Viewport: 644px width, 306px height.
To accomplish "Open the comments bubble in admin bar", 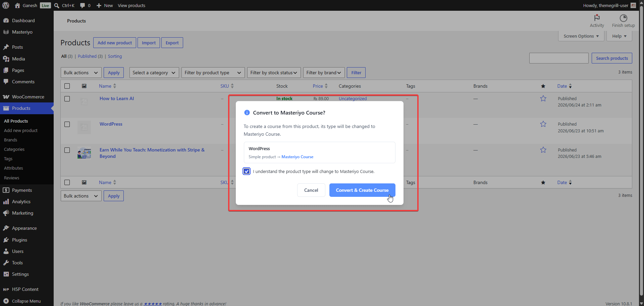I will [83, 5].
